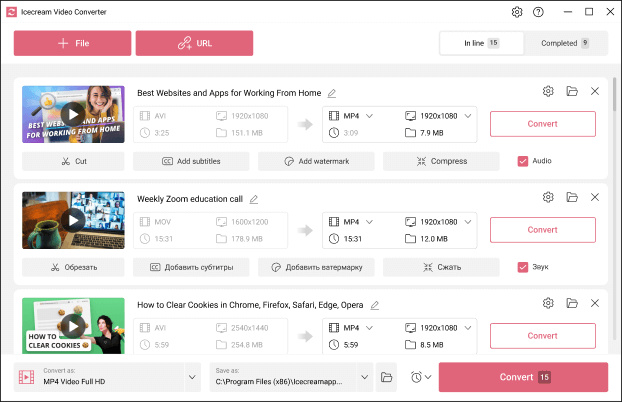Click the Convert 15 all button
Viewport: 622px width, 402px height.
[523, 377]
